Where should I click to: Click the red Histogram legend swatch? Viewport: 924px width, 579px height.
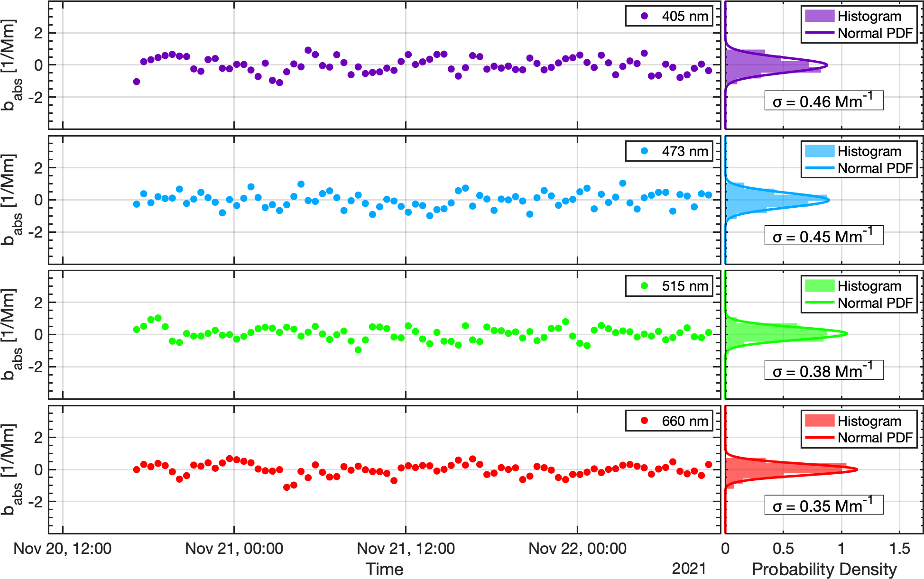pos(819,421)
